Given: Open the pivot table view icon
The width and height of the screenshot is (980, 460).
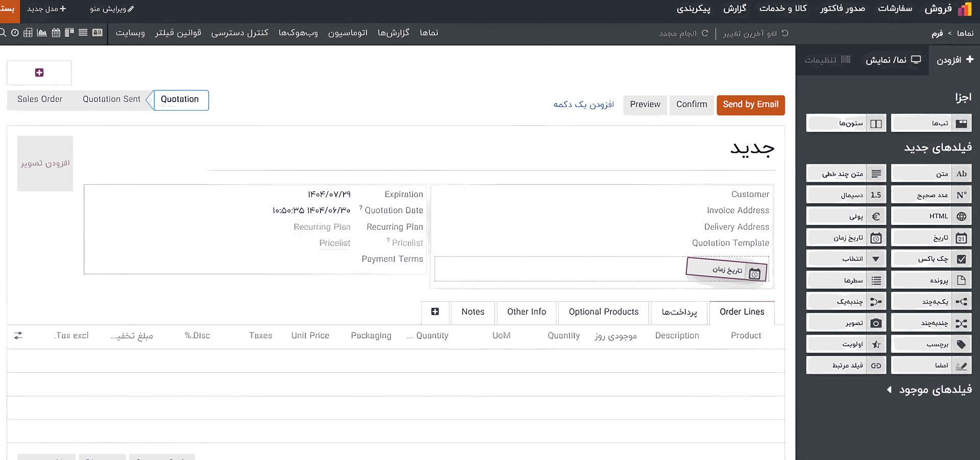Looking at the screenshot, I should click(28, 33).
